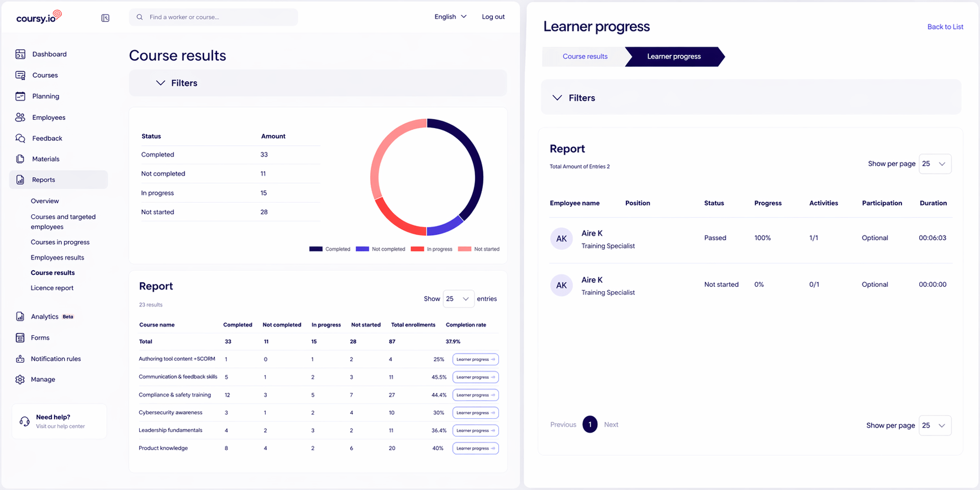Viewport: 980px width, 490px height.
Task: Click the Back to List link
Action: [945, 27]
